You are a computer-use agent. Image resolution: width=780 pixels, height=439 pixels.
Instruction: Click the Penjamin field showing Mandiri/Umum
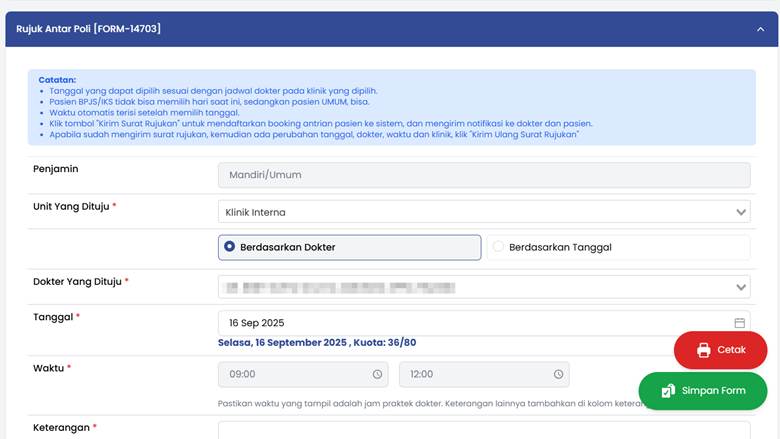(x=484, y=175)
